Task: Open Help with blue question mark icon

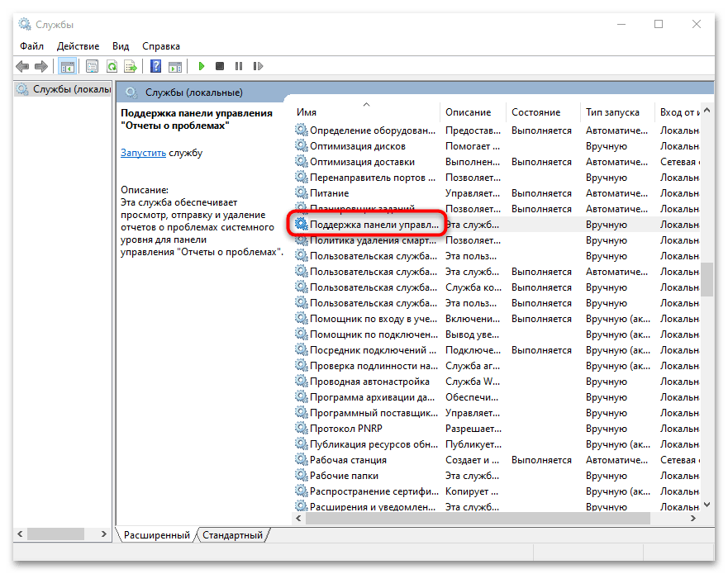Action: [155, 66]
